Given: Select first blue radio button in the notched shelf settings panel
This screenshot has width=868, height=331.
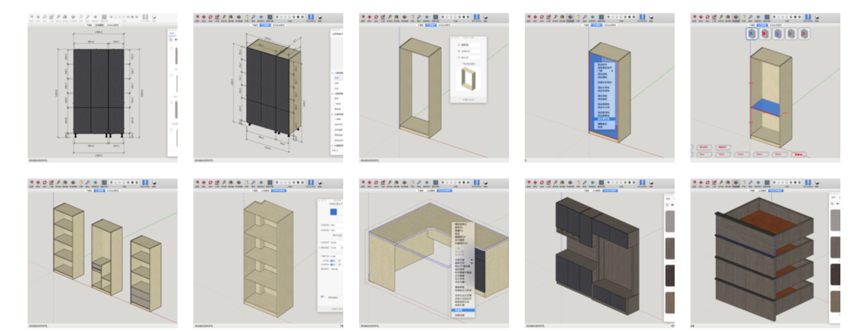Looking at the screenshot, I should point(332,260).
